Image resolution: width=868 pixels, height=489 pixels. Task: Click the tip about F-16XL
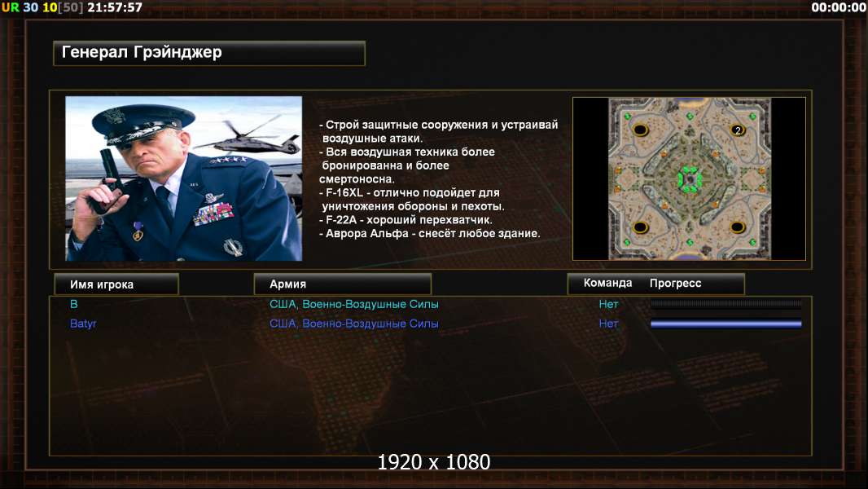pyautogui.click(x=412, y=200)
